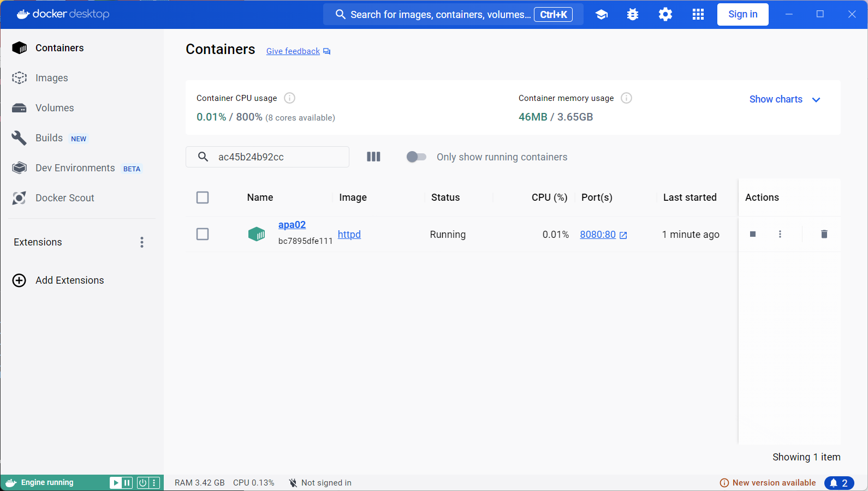The image size is (868, 491).
Task: Open Troubleshoot via the bug icon
Action: tap(633, 15)
